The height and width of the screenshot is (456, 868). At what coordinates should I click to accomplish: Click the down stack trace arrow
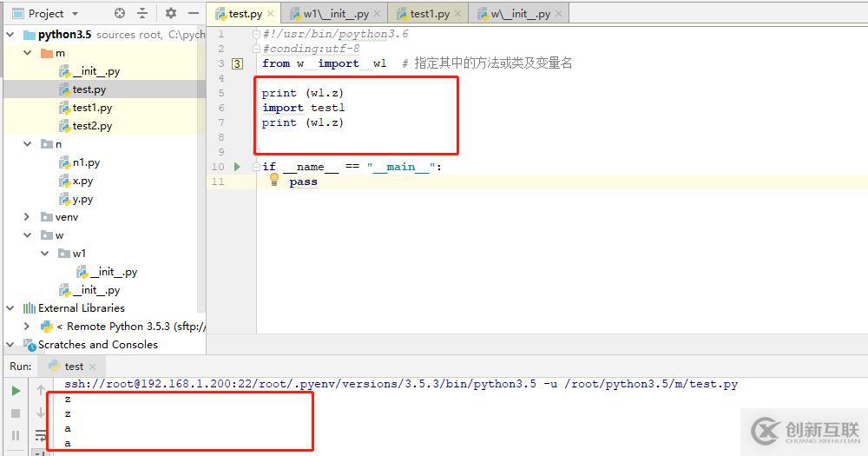pyautogui.click(x=41, y=413)
